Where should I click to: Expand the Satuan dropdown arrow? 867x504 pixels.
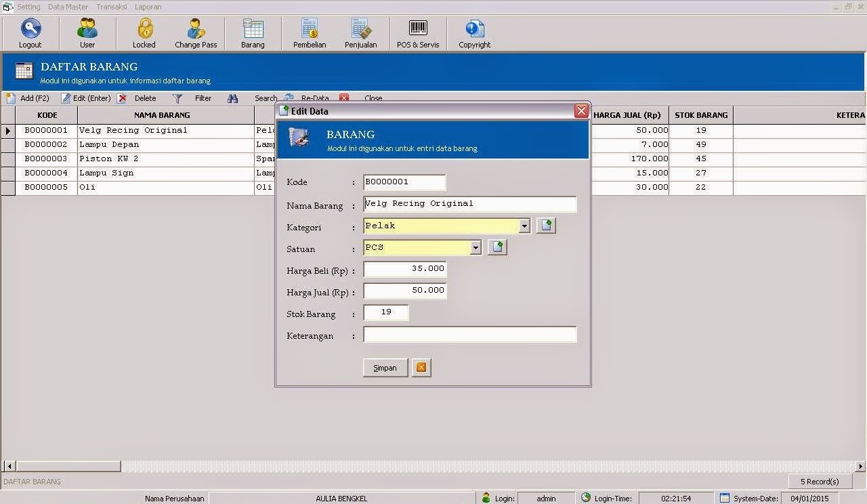[475, 248]
